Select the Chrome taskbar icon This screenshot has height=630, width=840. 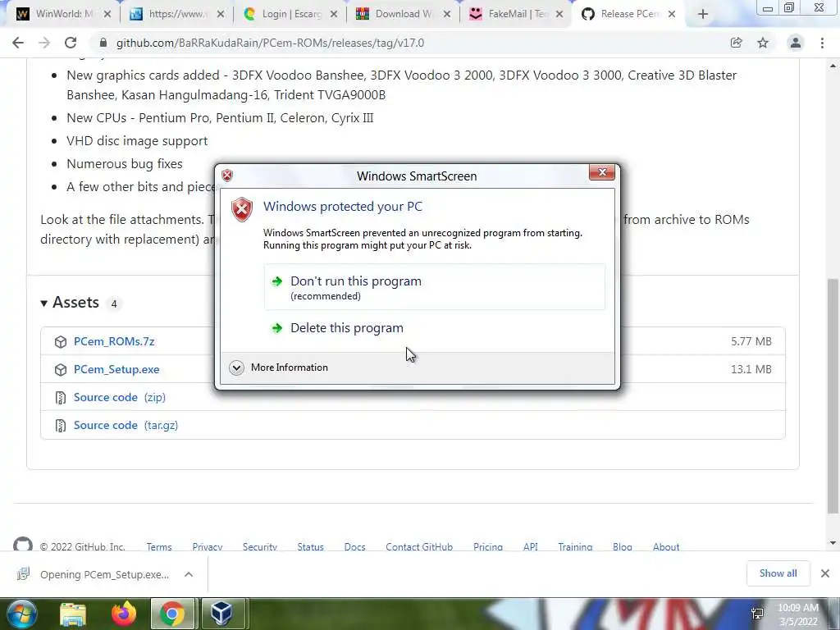pos(172,614)
